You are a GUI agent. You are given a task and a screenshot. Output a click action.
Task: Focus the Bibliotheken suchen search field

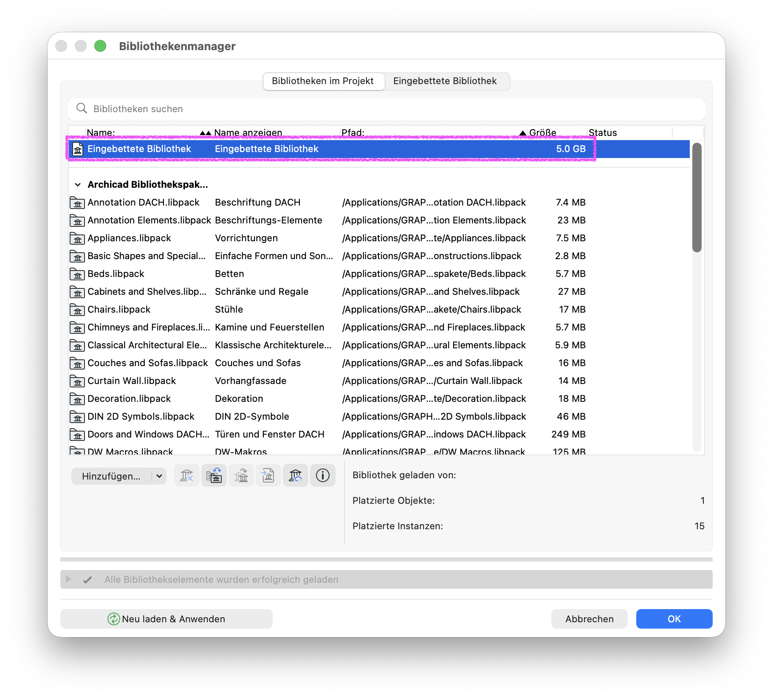click(386, 109)
